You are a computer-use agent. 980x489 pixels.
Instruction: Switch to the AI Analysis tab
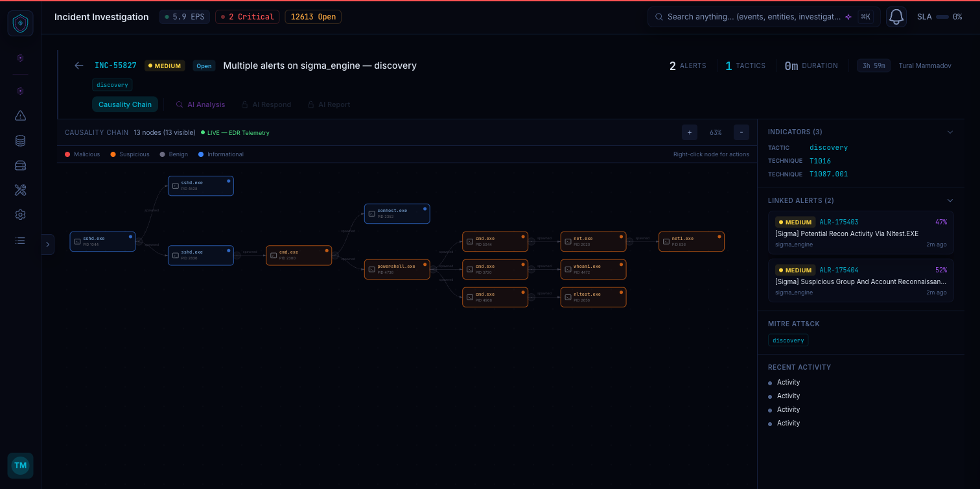[x=200, y=104]
